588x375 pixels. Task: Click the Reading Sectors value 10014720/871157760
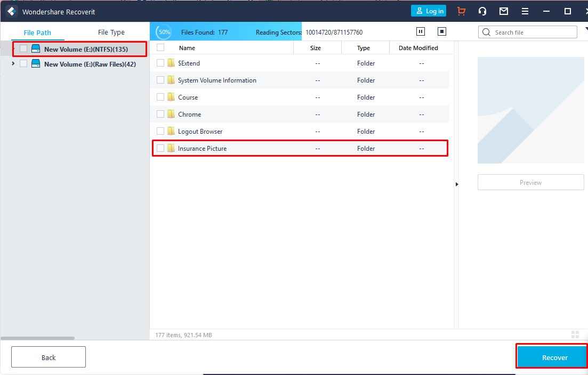coord(334,32)
